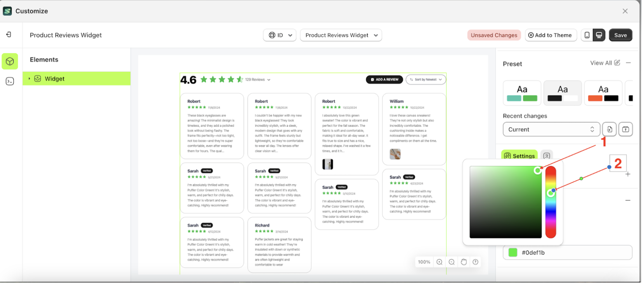
Task: Open help via the question mark icon
Action: 476,262
